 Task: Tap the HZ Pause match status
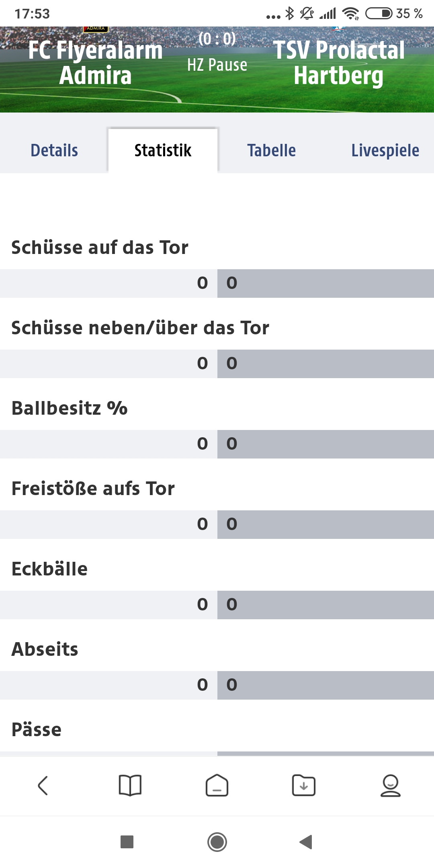[x=217, y=65]
